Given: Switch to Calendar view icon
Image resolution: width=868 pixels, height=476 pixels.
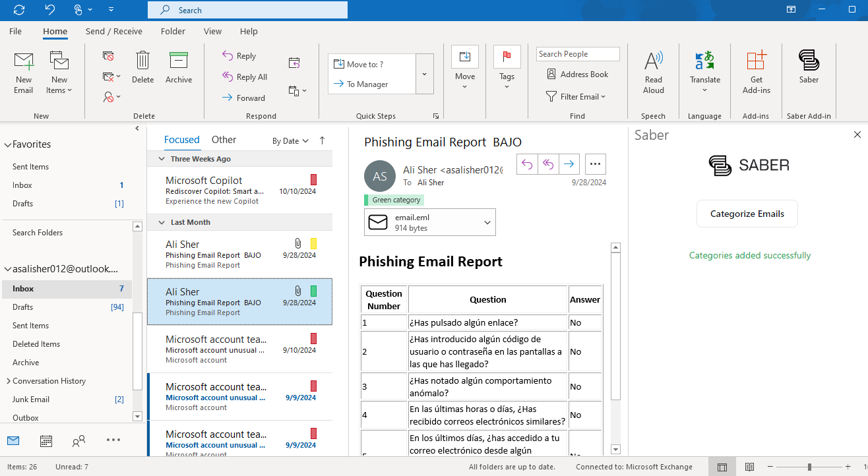Looking at the screenshot, I should click(46, 440).
